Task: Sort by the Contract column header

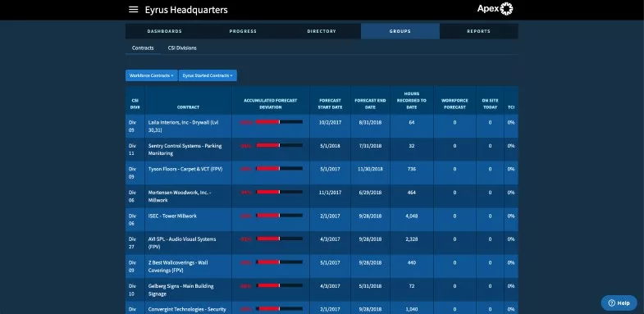Action: 188,107
